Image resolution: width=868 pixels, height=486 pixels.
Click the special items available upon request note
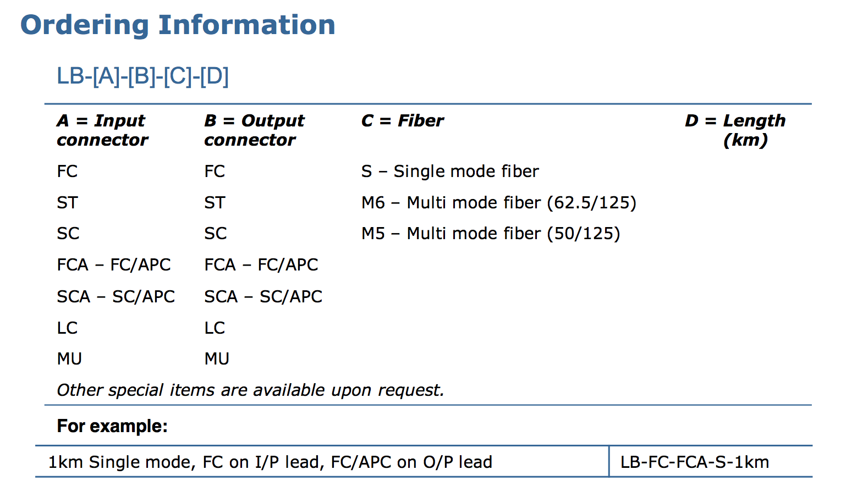250,390
